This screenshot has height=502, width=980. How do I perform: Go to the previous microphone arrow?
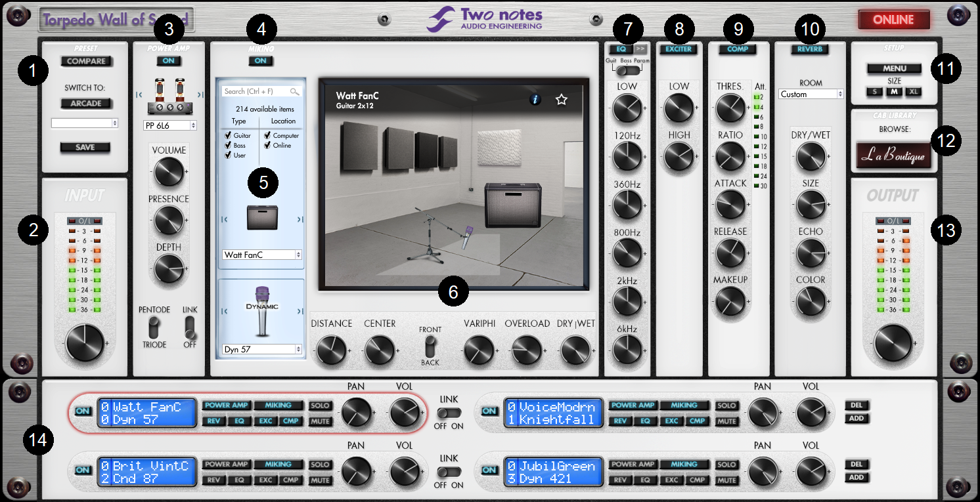coord(225,311)
